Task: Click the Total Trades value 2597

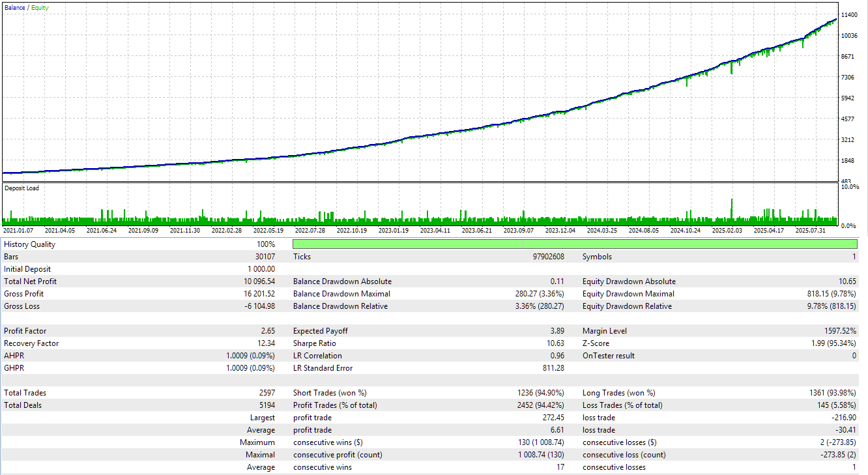Action: pyautogui.click(x=267, y=393)
